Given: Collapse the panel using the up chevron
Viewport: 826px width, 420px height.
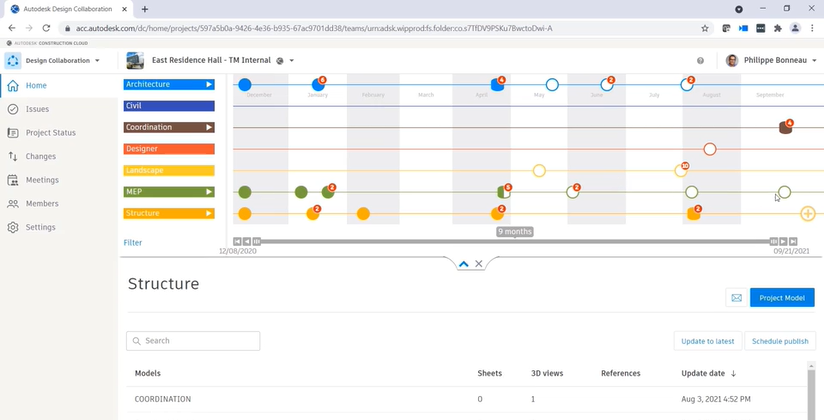Looking at the screenshot, I should pos(463,264).
